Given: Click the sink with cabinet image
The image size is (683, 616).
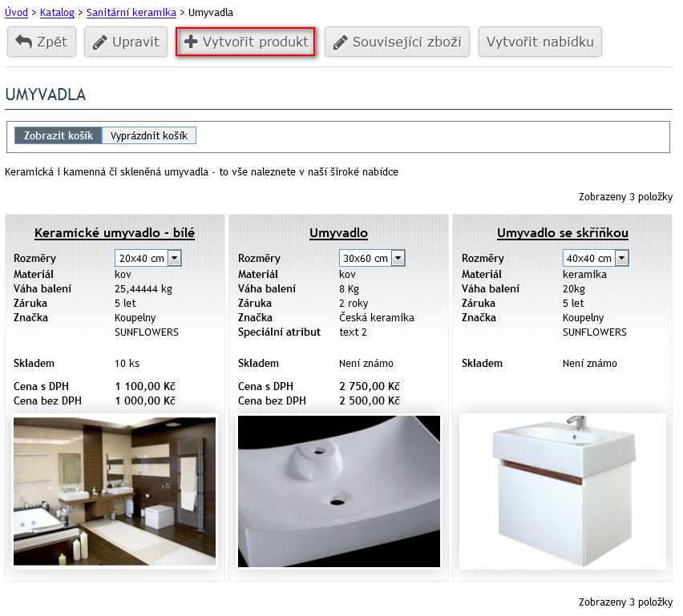Looking at the screenshot, I should click(x=562, y=490).
